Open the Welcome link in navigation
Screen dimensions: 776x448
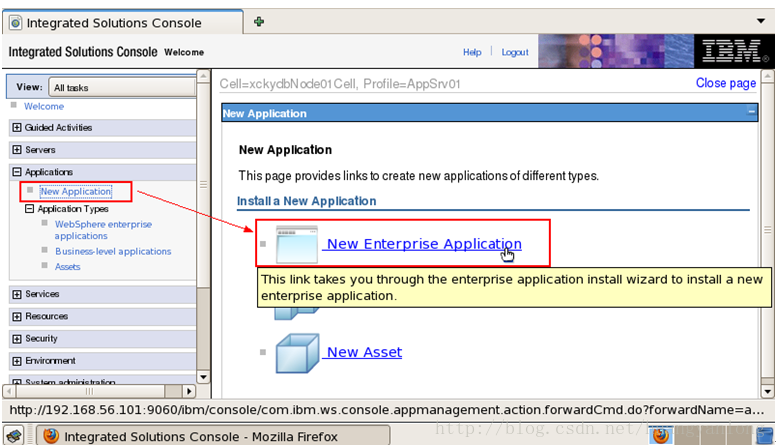click(44, 106)
